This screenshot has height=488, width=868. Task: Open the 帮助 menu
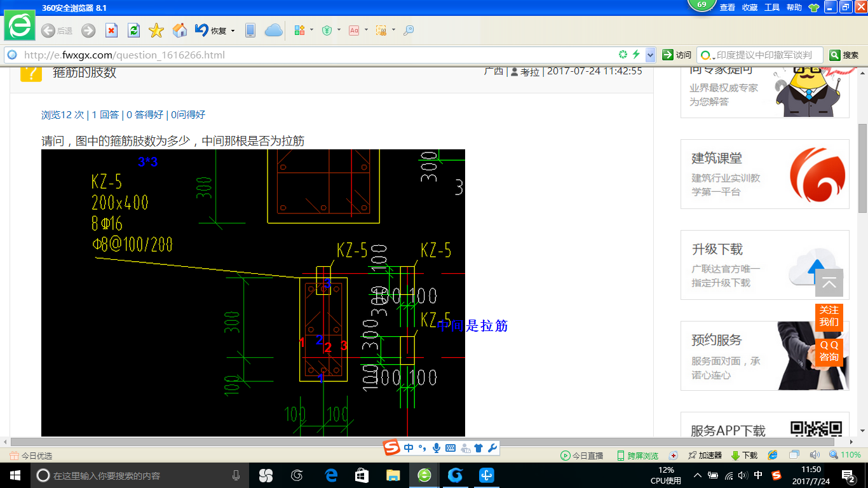click(x=794, y=8)
